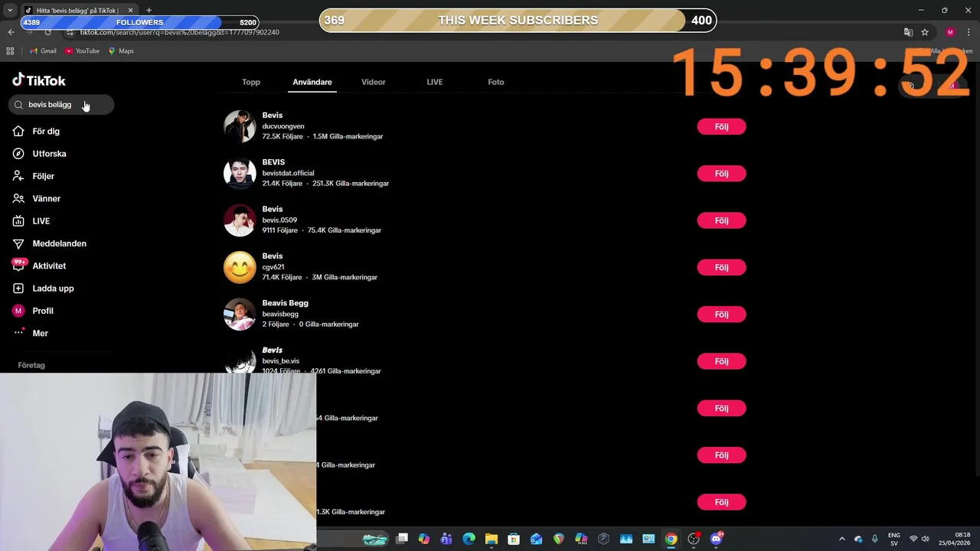The width and height of the screenshot is (980, 551).
Task: Go to Följer in the sidebar
Action: point(34,176)
